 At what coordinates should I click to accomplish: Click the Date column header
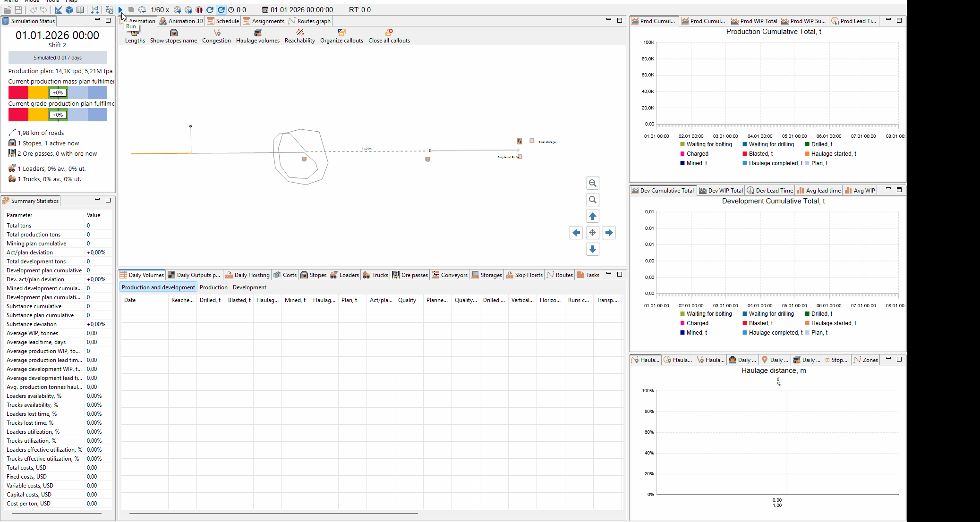[x=144, y=300]
